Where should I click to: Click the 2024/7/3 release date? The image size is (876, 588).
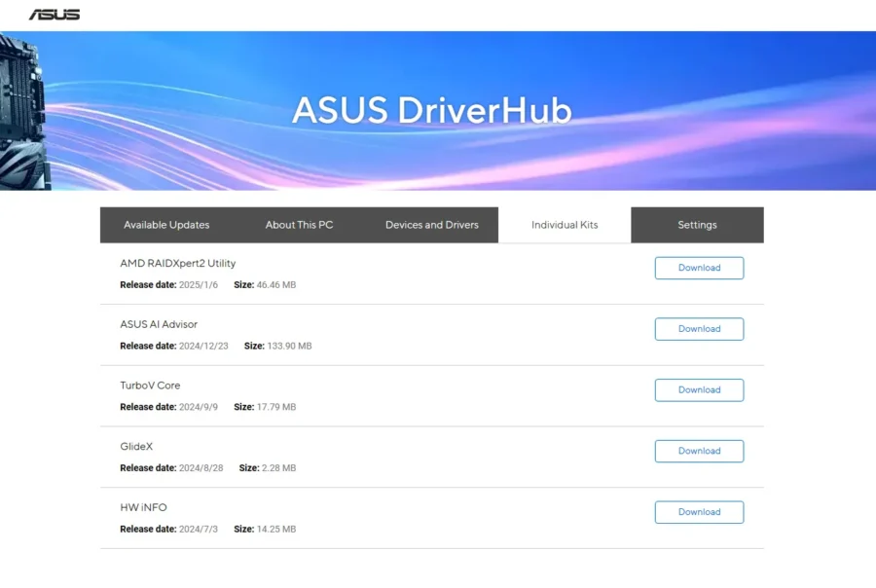[199, 529]
